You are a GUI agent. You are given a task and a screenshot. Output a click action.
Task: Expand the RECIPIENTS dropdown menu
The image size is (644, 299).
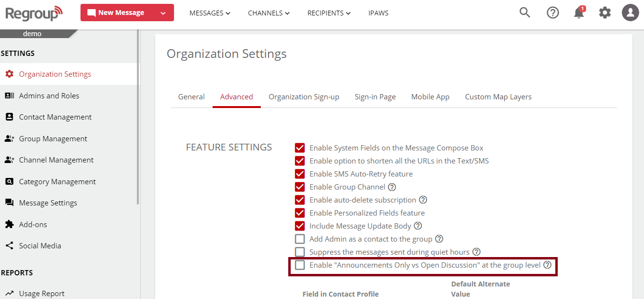(x=329, y=13)
